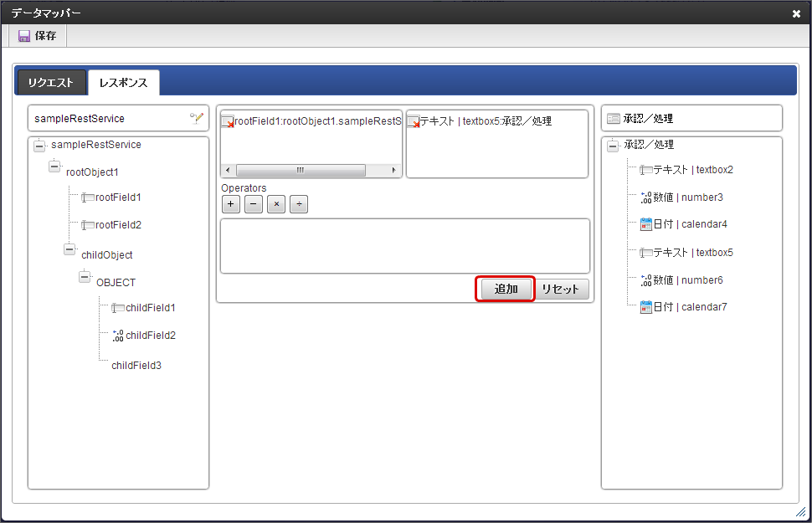
Task: Click the textbox2 text field icon
Action: point(645,170)
